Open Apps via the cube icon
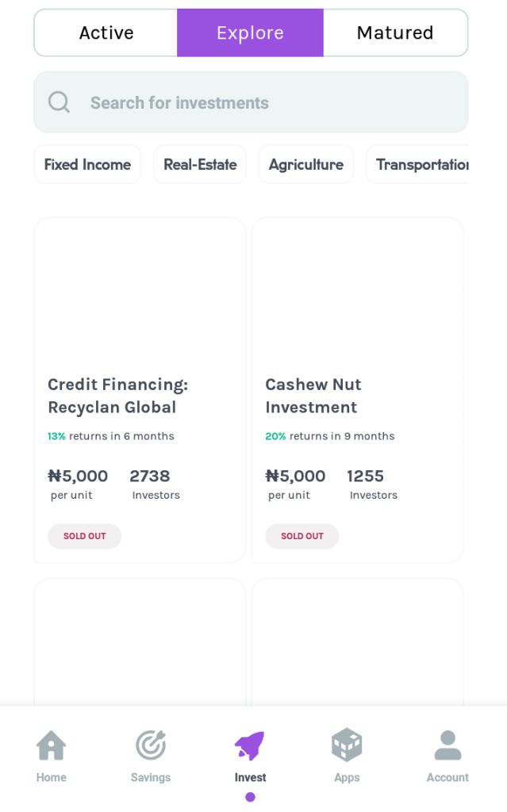This screenshot has width=507, height=812. click(x=347, y=745)
